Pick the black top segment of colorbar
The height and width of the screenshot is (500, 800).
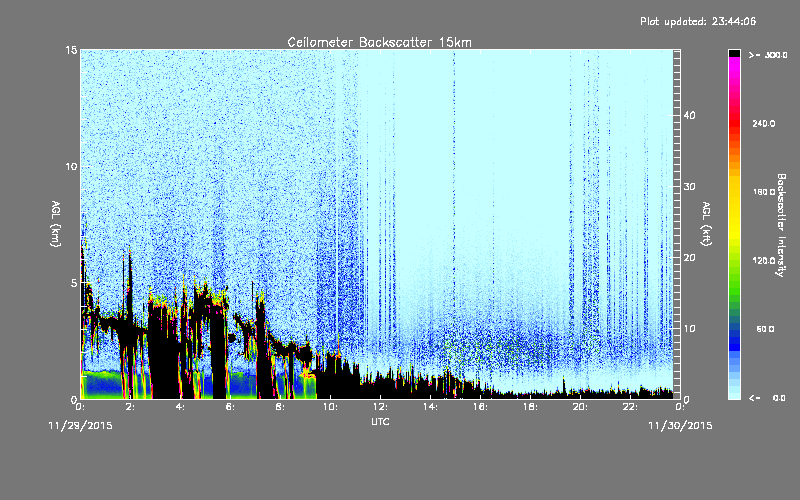(734, 53)
